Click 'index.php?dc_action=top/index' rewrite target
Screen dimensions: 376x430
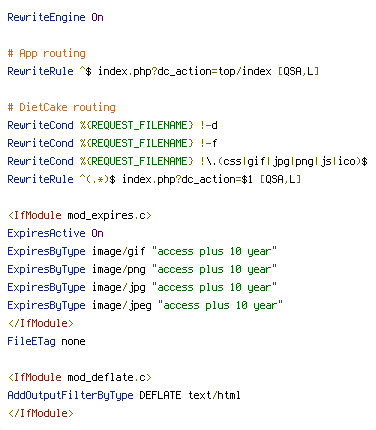185,71
